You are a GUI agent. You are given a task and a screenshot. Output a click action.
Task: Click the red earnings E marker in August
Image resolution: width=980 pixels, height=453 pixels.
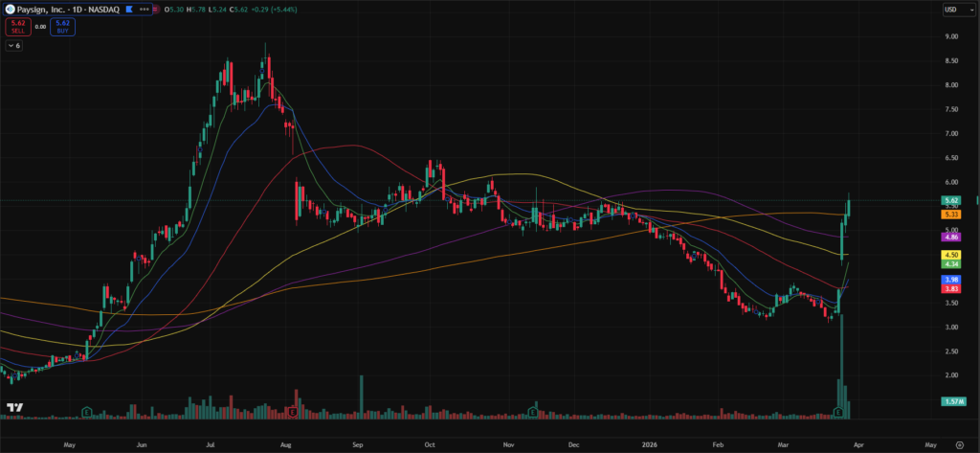pos(291,412)
